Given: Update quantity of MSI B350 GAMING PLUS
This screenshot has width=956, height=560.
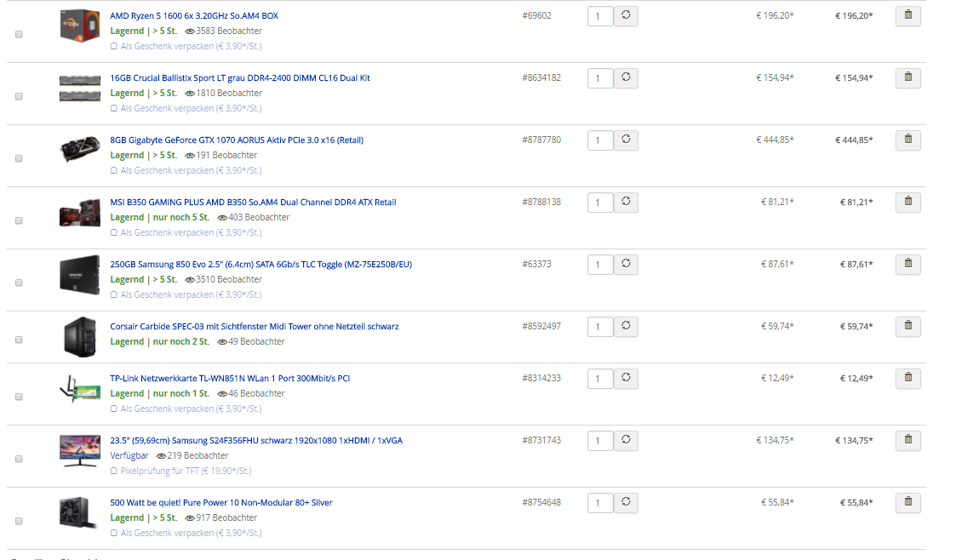Looking at the screenshot, I should tap(627, 203).
